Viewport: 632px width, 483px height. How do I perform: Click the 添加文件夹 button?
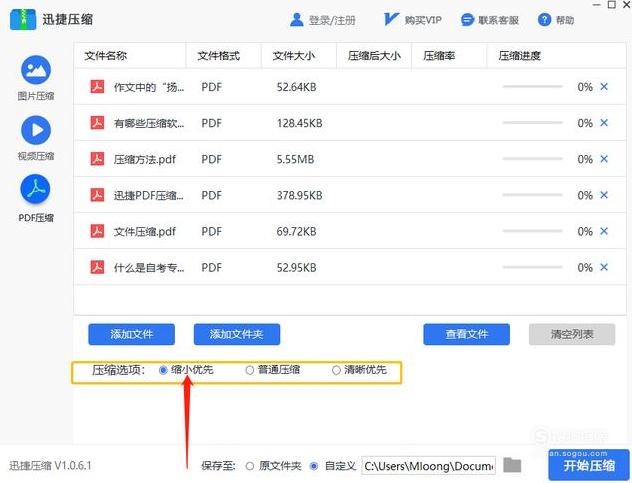(x=237, y=334)
